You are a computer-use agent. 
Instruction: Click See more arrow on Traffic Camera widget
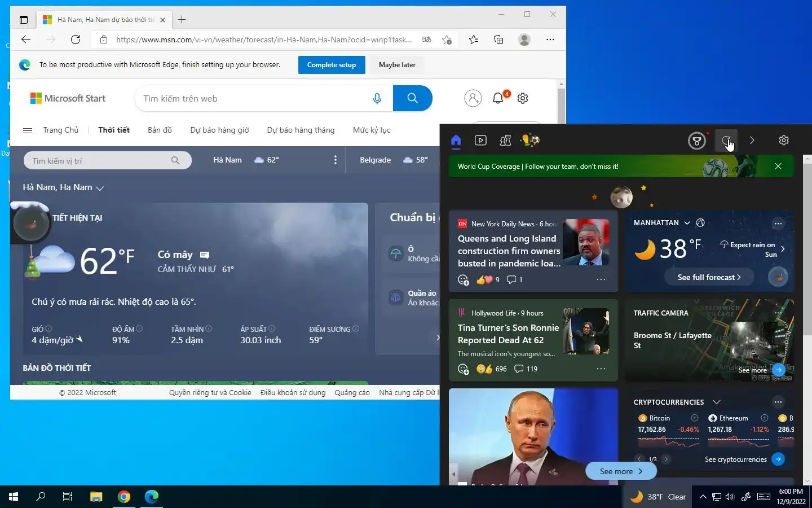click(x=779, y=370)
